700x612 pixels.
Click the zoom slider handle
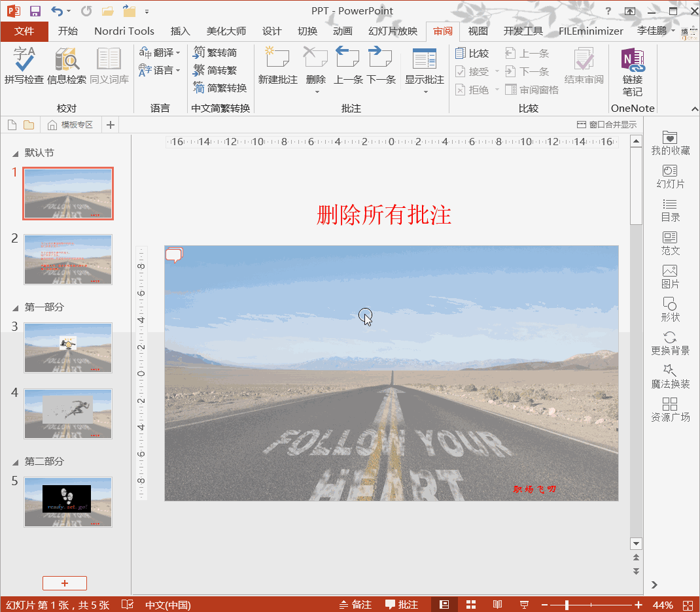tap(567, 605)
